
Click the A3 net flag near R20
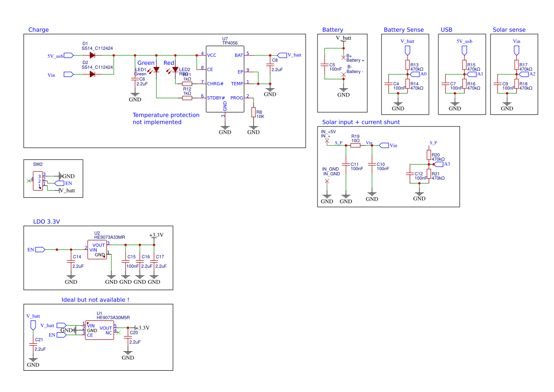click(x=438, y=164)
